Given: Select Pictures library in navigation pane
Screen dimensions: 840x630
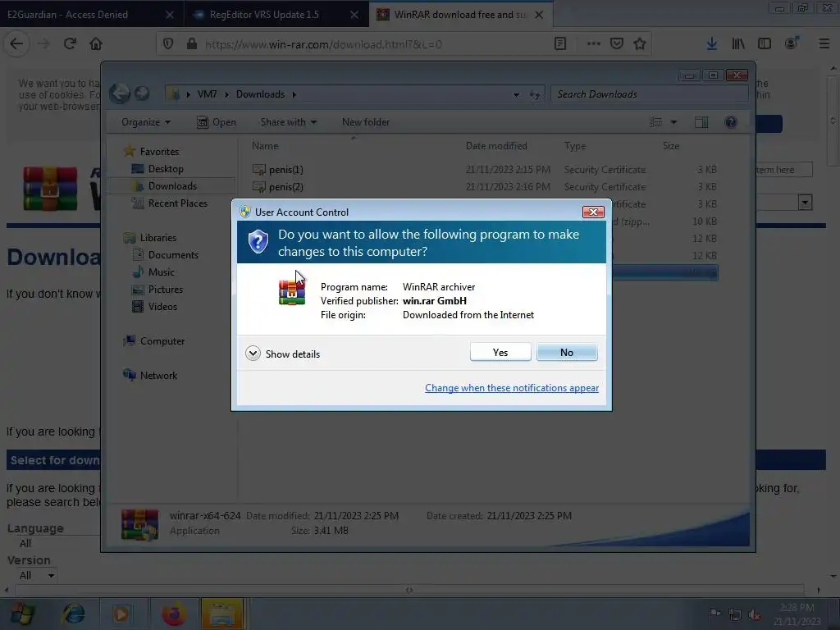Looking at the screenshot, I should (165, 290).
